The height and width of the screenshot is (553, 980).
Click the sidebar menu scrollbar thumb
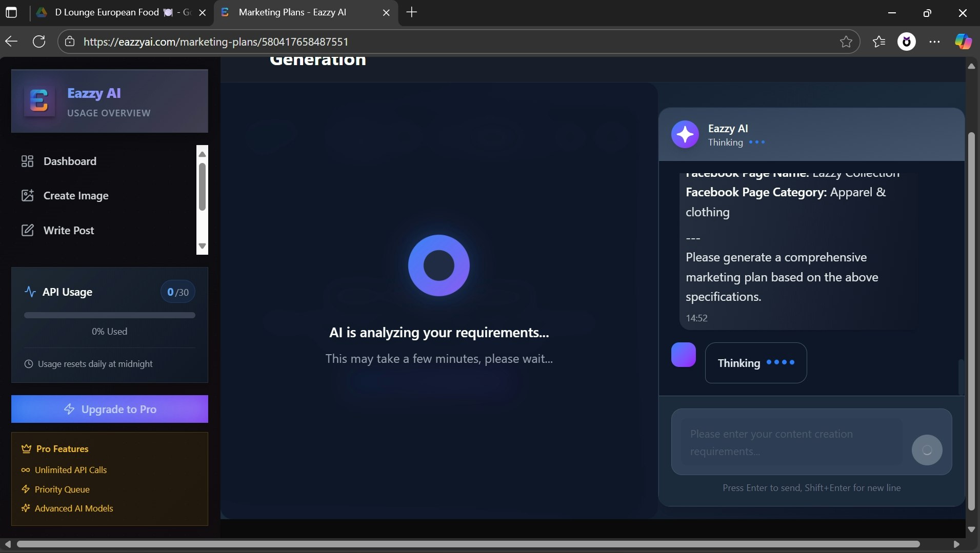[202, 187]
